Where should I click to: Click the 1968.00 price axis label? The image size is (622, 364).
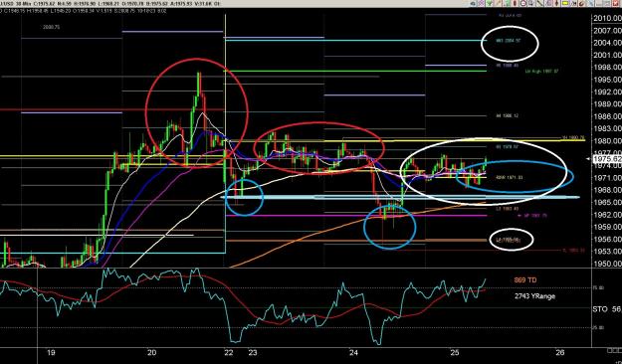coord(607,190)
